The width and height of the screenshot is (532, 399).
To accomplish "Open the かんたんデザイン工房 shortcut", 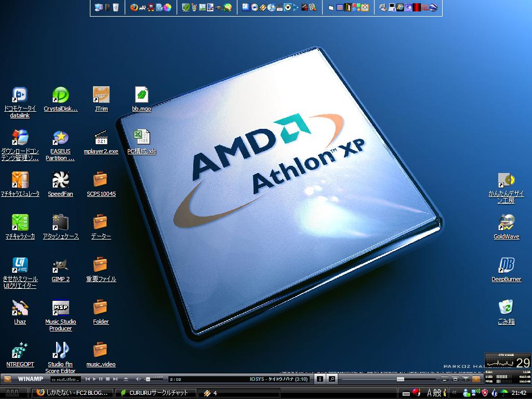I will click(x=506, y=188).
